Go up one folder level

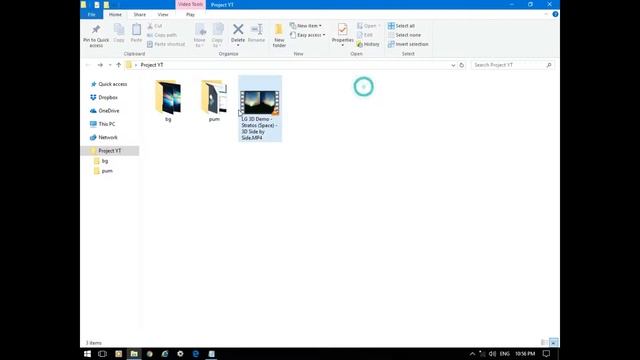click(118, 65)
